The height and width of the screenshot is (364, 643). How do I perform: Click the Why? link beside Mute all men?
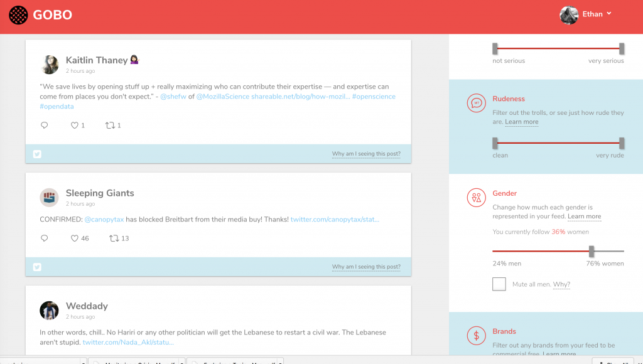tap(561, 284)
